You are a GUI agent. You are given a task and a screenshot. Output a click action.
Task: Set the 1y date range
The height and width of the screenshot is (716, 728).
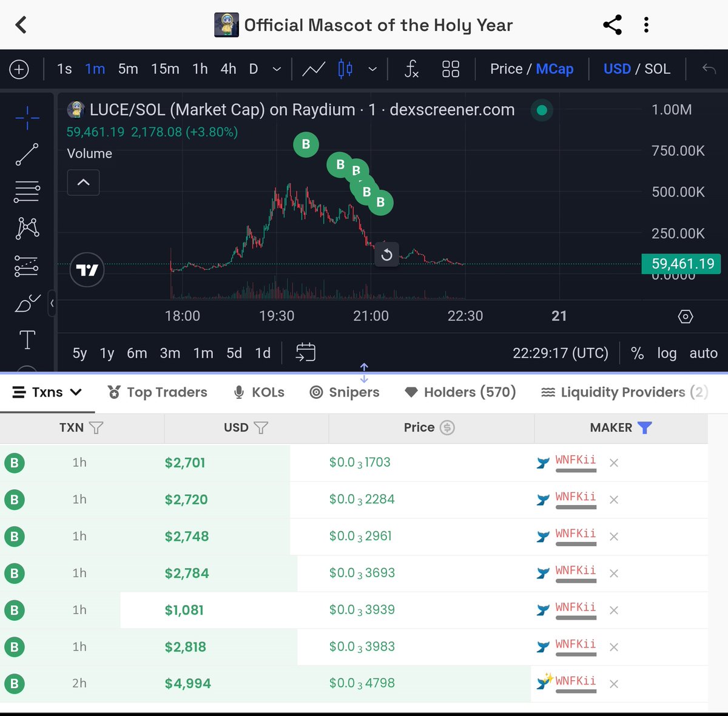107,353
